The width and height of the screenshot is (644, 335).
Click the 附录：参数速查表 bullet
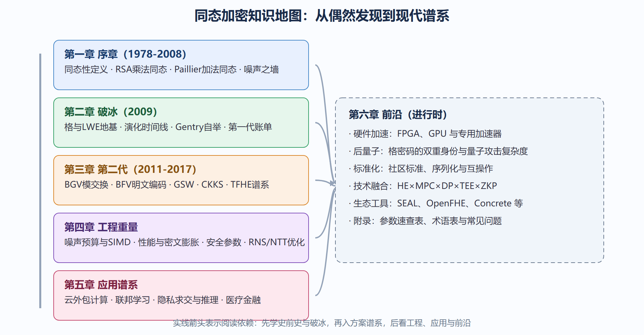tap(425, 221)
